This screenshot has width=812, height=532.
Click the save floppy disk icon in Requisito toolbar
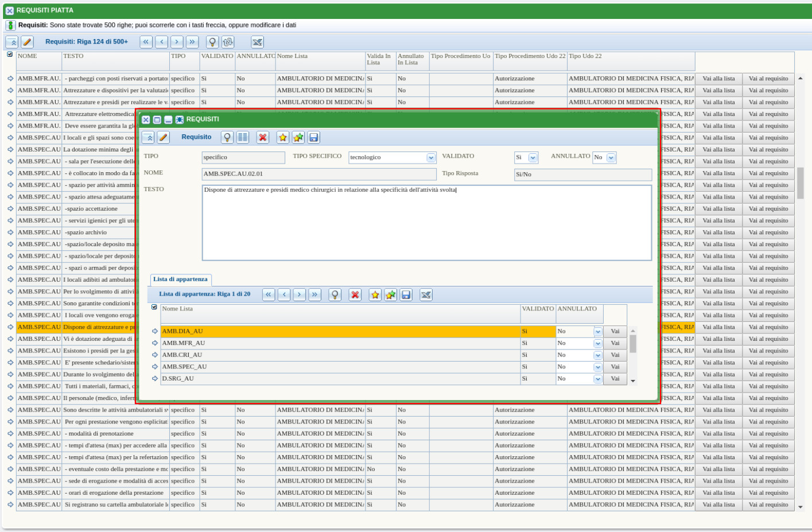[313, 137]
